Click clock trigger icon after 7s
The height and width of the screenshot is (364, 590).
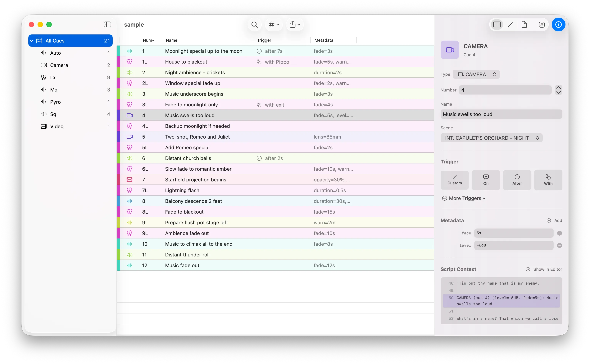(259, 51)
